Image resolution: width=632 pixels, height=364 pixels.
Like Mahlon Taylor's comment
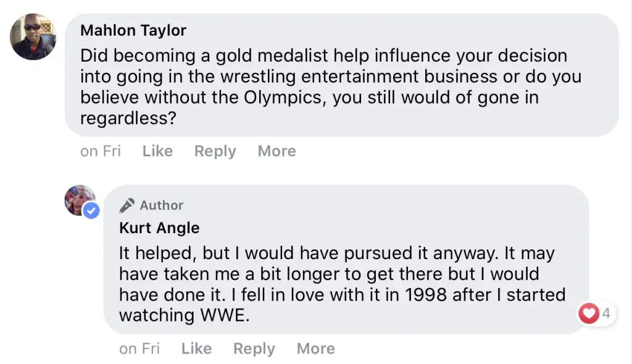click(157, 151)
